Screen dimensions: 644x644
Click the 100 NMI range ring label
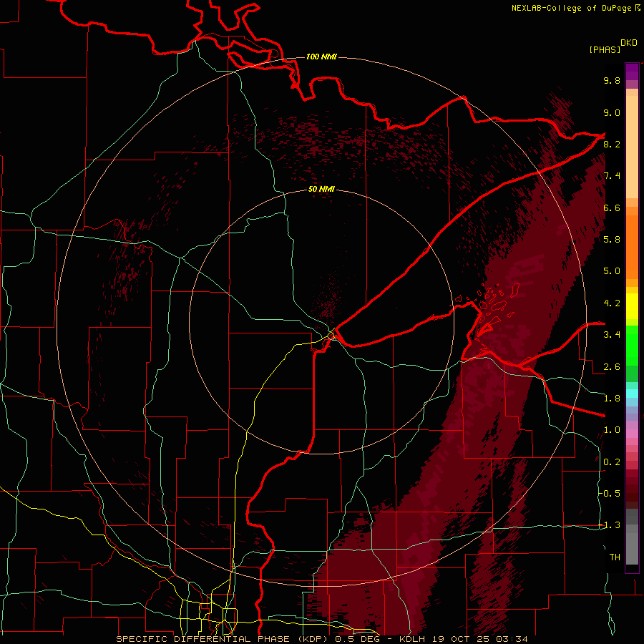(x=321, y=57)
